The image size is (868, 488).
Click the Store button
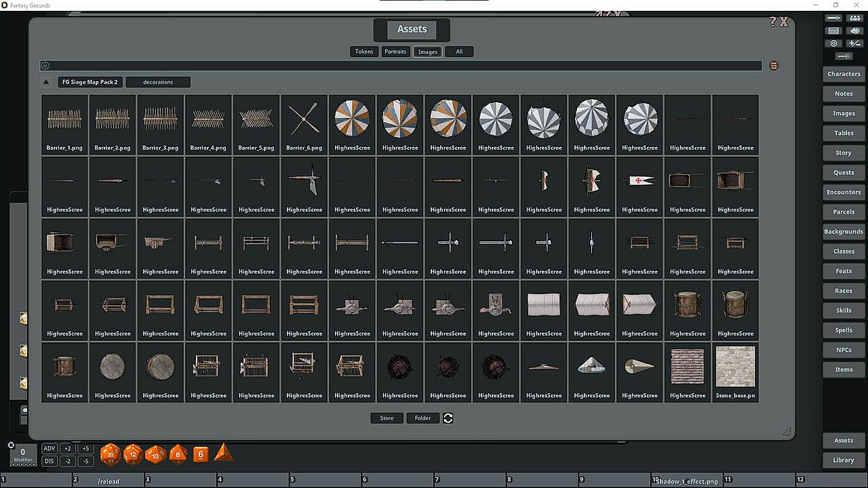point(387,418)
